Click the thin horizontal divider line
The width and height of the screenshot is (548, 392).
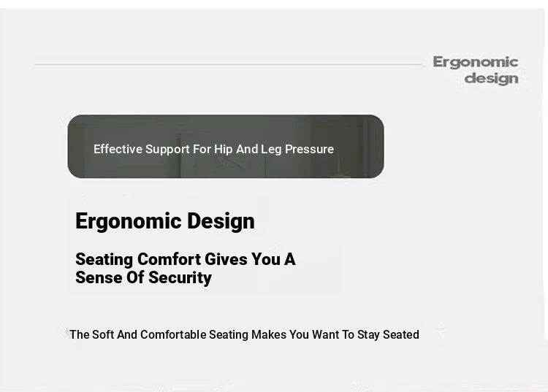pyautogui.click(x=228, y=64)
